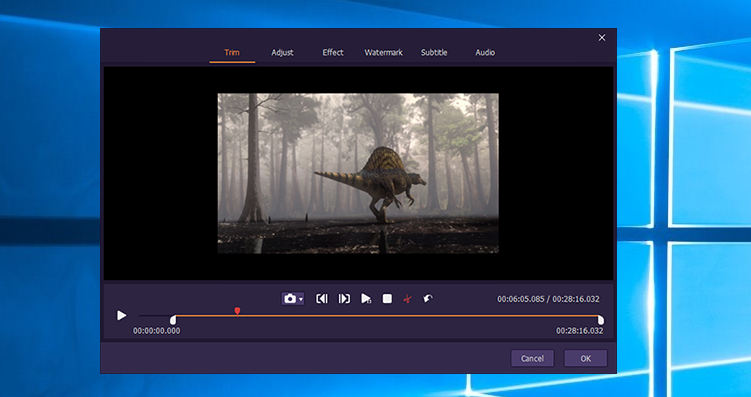
Task: Open the snapshot dropdown arrow
Action: (x=301, y=299)
